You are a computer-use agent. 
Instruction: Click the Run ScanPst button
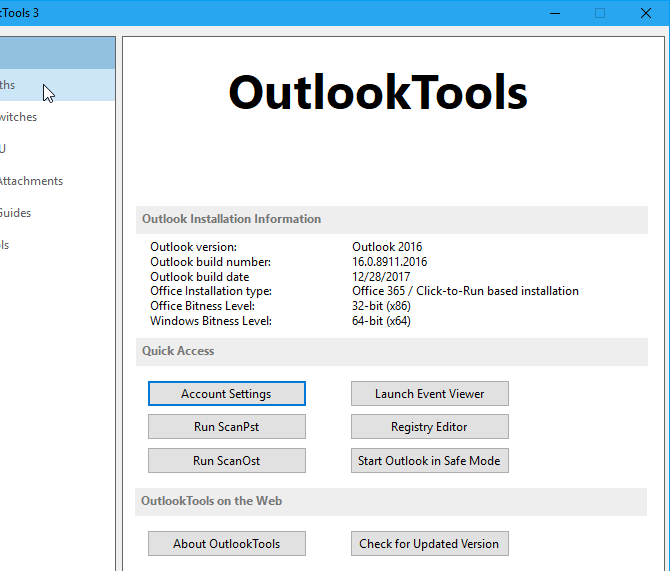(x=226, y=427)
